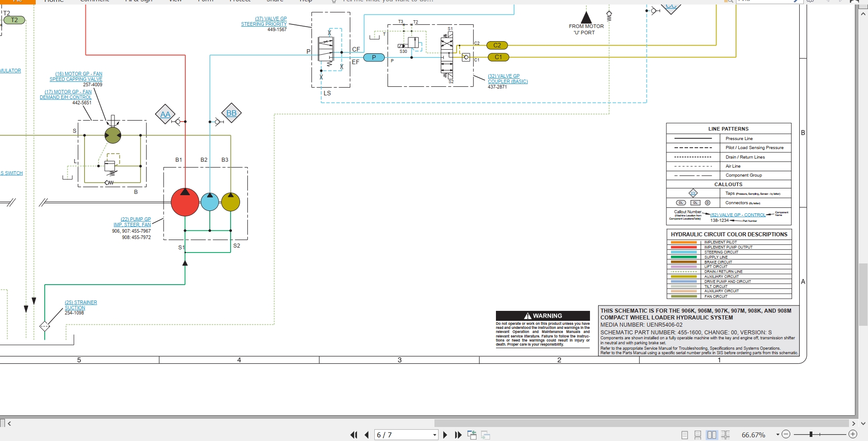Click the previous view icon

472,435
